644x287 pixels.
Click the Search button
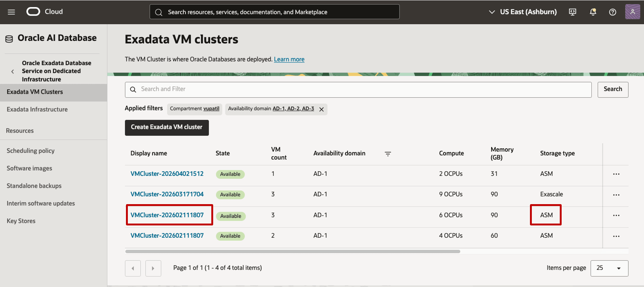tap(613, 90)
